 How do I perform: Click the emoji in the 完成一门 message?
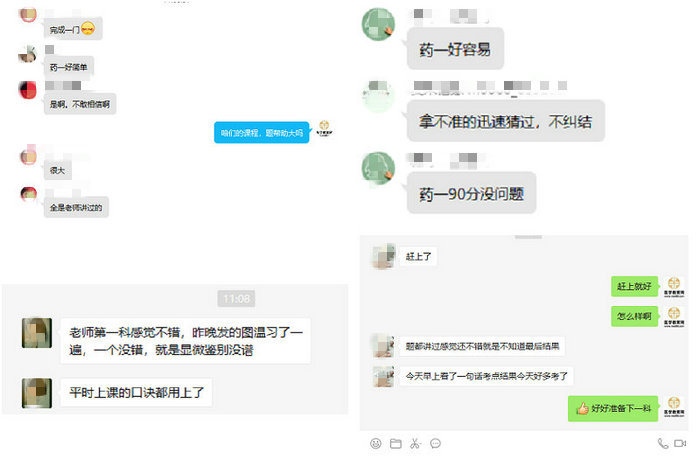(88, 29)
